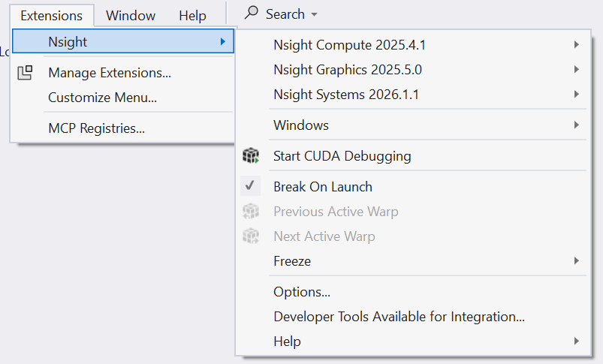Expand the Nsight Systems 2026.1.1 submenu arrow
Image resolution: width=603 pixels, height=364 pixels.
576,95
